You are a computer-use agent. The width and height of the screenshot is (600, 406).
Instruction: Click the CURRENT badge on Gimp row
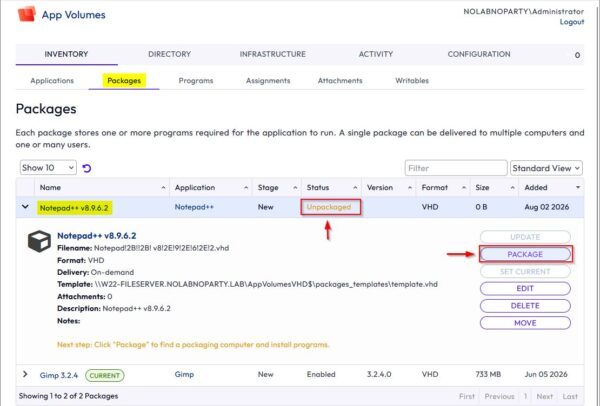tap(105, 375)
